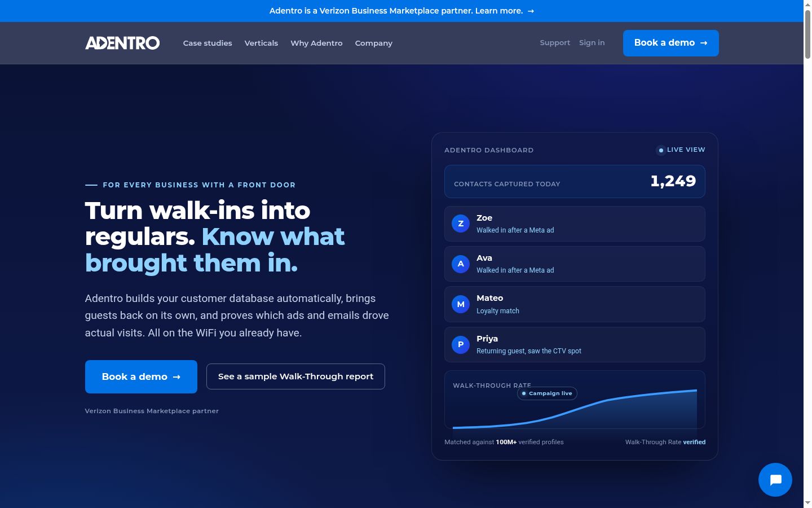Click the ADENTRO DASHBOARD title

pos(489,150)
